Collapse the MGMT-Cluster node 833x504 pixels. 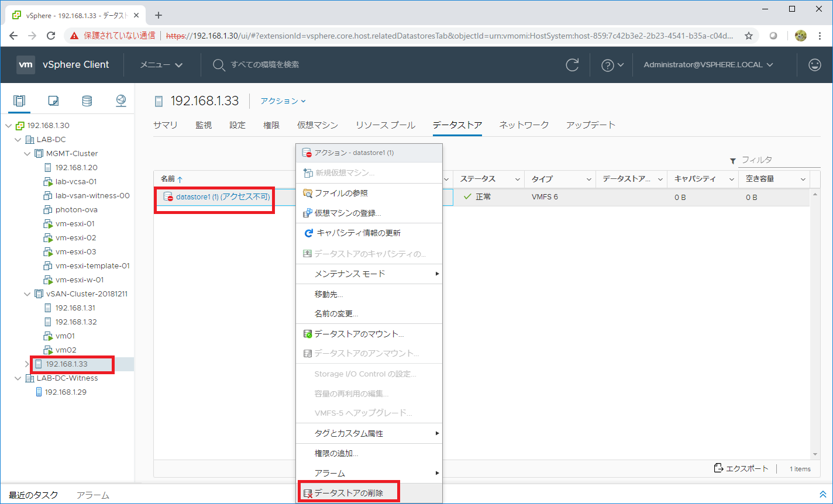click(27, 153)
